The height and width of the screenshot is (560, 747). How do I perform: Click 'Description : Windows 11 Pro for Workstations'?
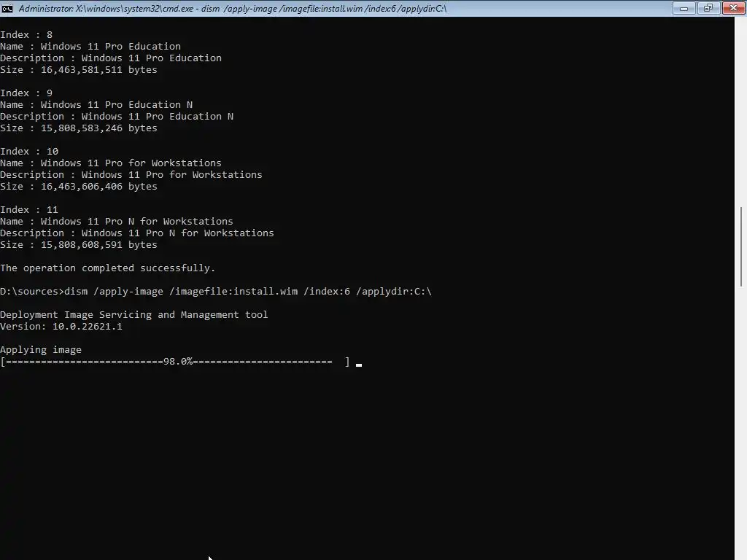(x=131, y=175)
